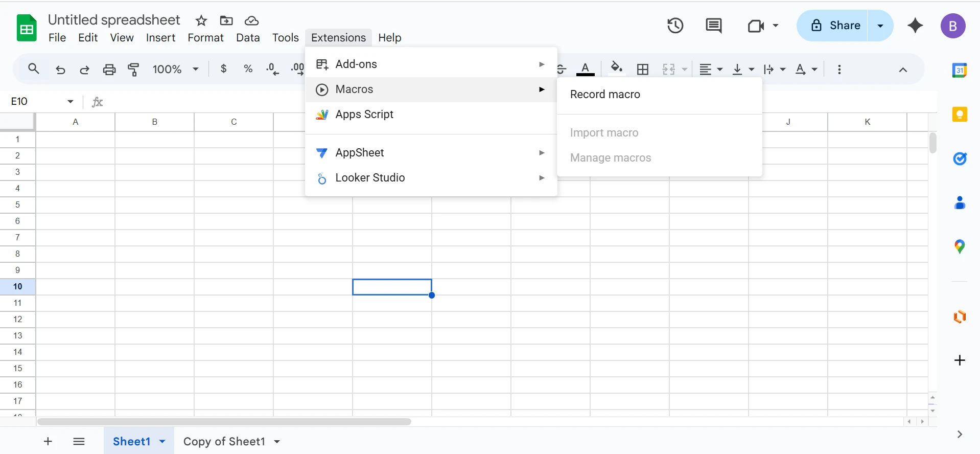This screenshot has height=454, width=980.
Task: Open Google Maps from side panel
Action: click(960, 247)
